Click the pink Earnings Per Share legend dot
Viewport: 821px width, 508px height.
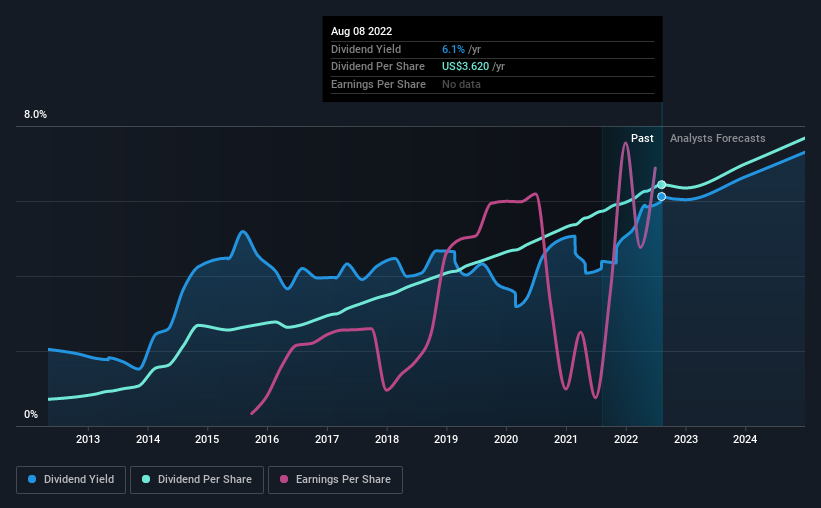click(284, 479)
